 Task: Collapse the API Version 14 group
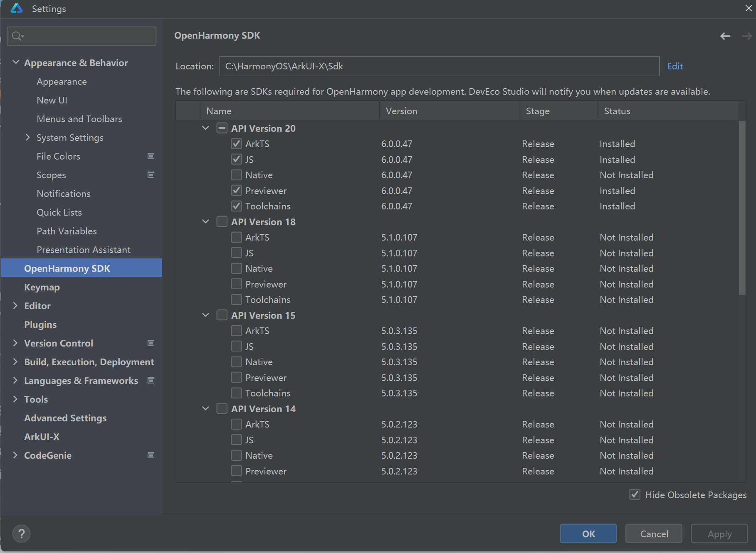tap(205, 409)
